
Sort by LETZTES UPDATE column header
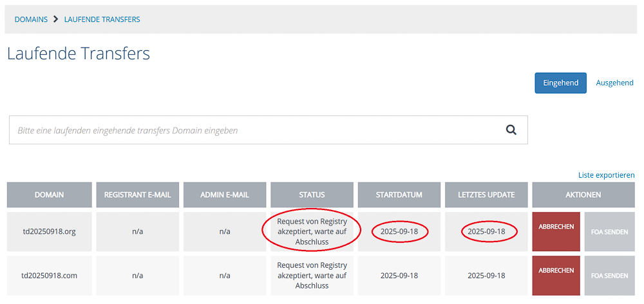(x=486, y=195)
